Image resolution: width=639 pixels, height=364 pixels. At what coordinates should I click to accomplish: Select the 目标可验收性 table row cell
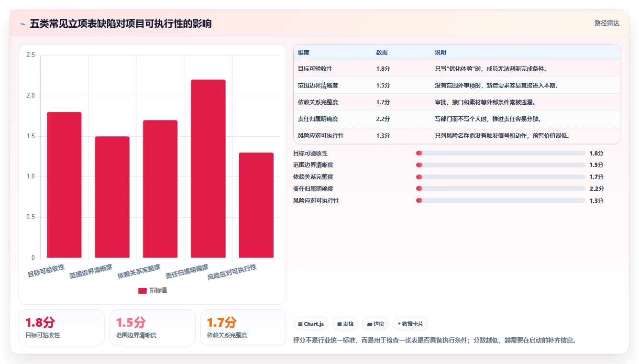click(315, 69)
